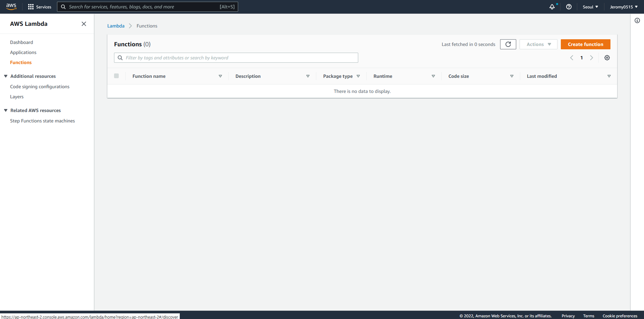The height and width of the screenshot is (319, 644).
Task: Open the Services grid menu
Action: pyautogui.click(x=31, y=7)
